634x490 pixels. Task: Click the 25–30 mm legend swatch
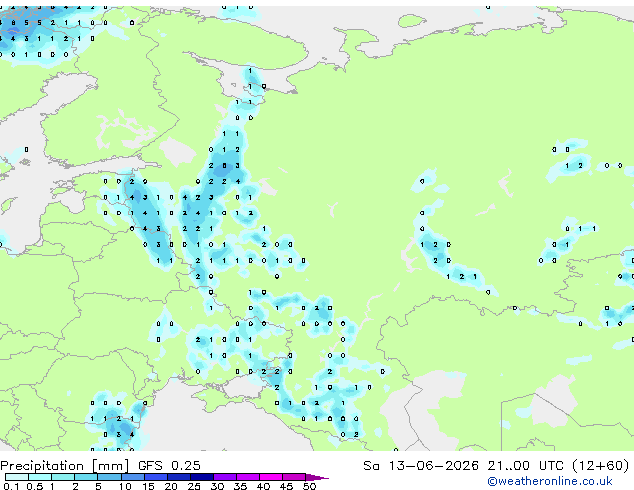pos(202,477)
